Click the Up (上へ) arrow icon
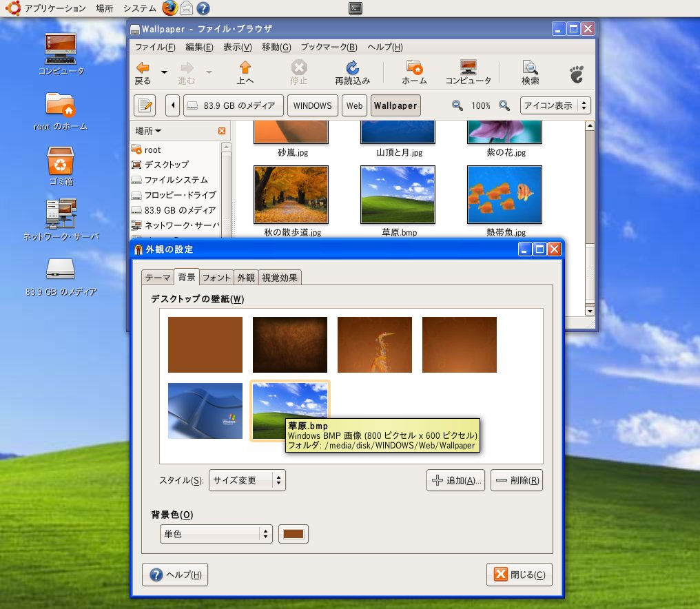This screenshot has height=609, width=700. (245, 68)
